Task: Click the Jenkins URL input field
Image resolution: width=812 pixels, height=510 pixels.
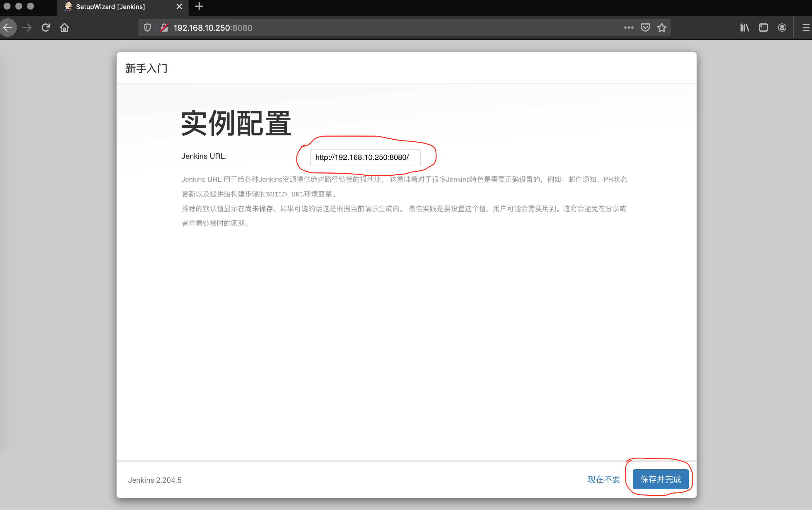Action: click(x=365, y=158)
